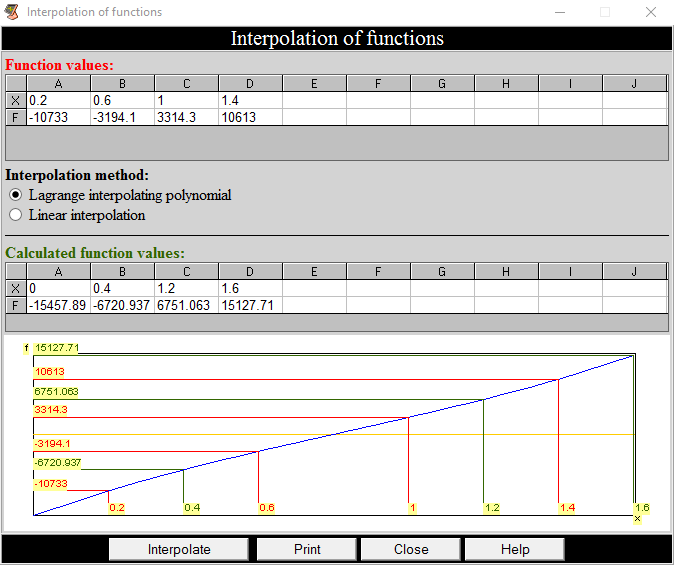This screenshot has width=674, height=565.
Task: Select Lagrange interpolating polynomial method
Action: coord(15,195)
